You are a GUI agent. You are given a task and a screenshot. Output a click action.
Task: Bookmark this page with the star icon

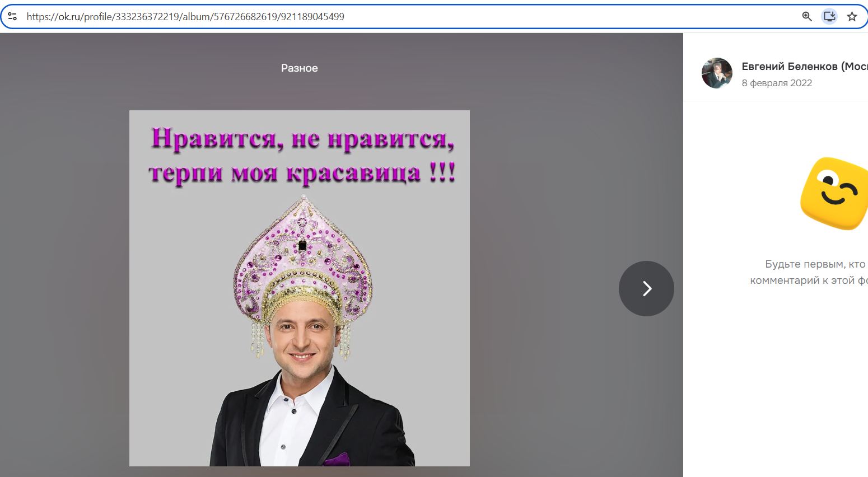pos(852,16)
